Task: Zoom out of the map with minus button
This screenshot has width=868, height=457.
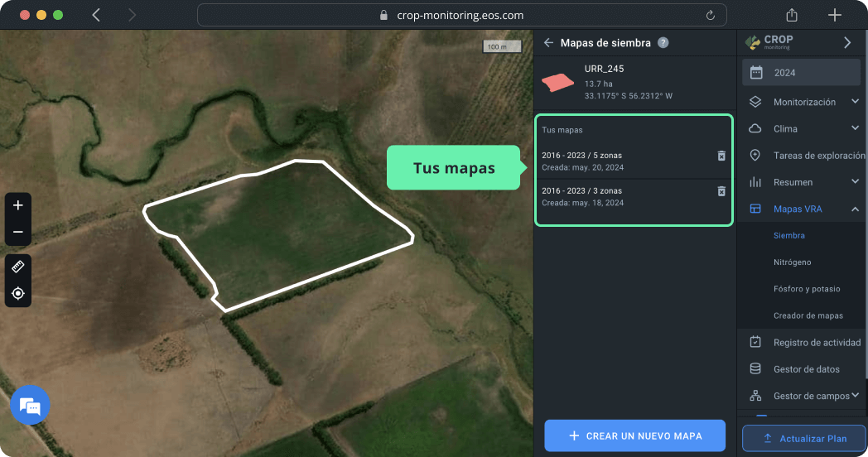Action: (x=18, y=232)
